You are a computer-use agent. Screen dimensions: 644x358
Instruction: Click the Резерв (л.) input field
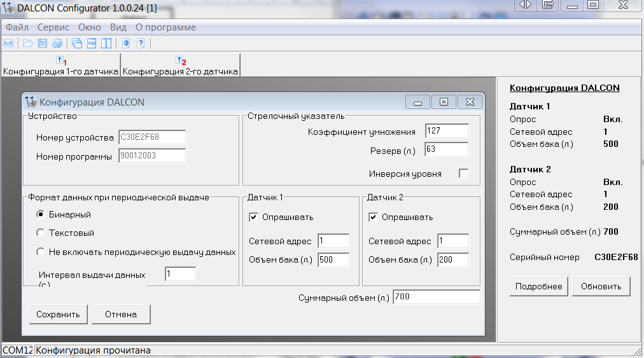447,149
